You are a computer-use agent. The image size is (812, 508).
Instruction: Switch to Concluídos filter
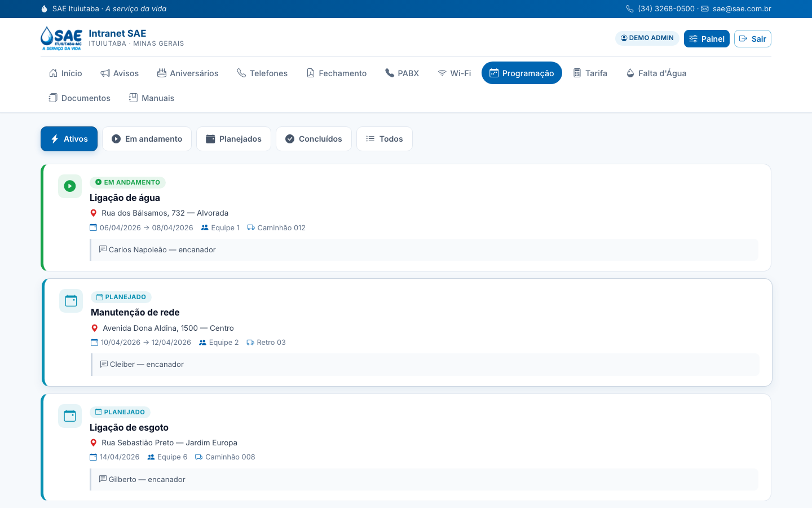(314, 139)
